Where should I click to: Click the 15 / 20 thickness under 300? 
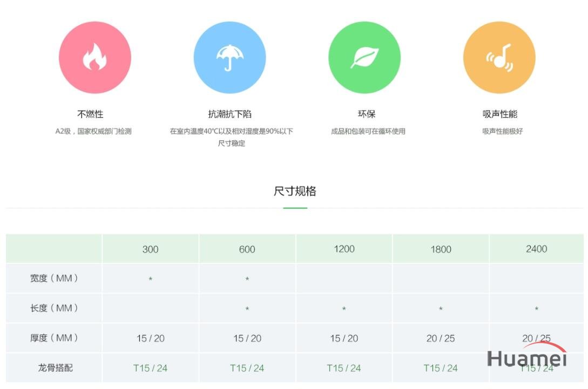pos(151,338)
